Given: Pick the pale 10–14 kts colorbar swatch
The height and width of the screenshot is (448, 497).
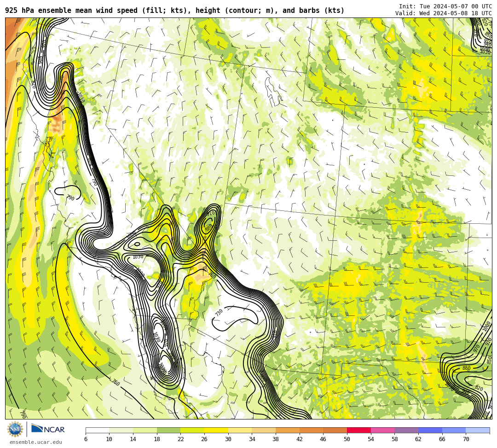Looking at the screenshot, I should click(x=121, y=430).
